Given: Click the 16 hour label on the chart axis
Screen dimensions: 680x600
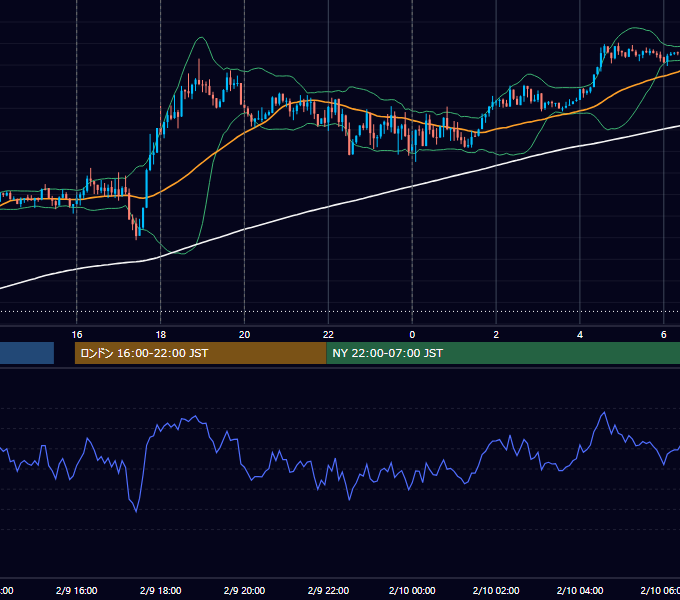Looking at the screenshot, I should (77, 335).
